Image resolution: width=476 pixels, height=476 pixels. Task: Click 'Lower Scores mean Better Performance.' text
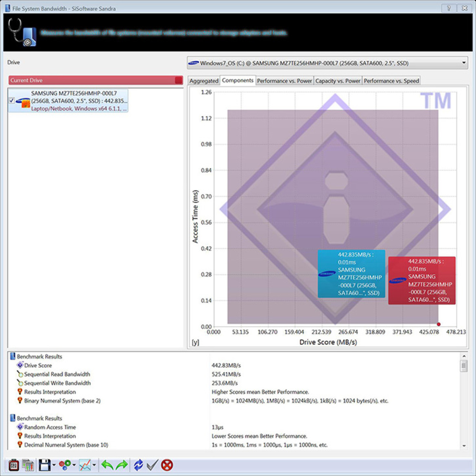pyautogui.click(x=260, y=436)
